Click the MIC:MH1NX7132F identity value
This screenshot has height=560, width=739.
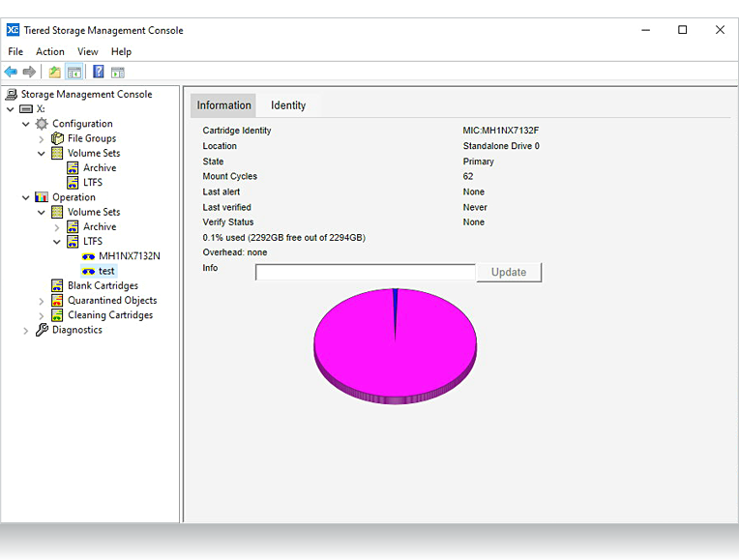(500, 131)
